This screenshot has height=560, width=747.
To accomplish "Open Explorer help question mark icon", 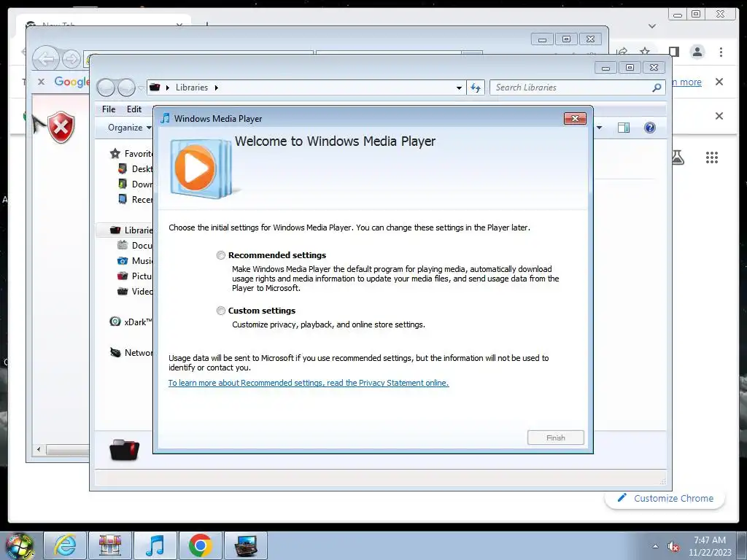I will tap(650, 128).
